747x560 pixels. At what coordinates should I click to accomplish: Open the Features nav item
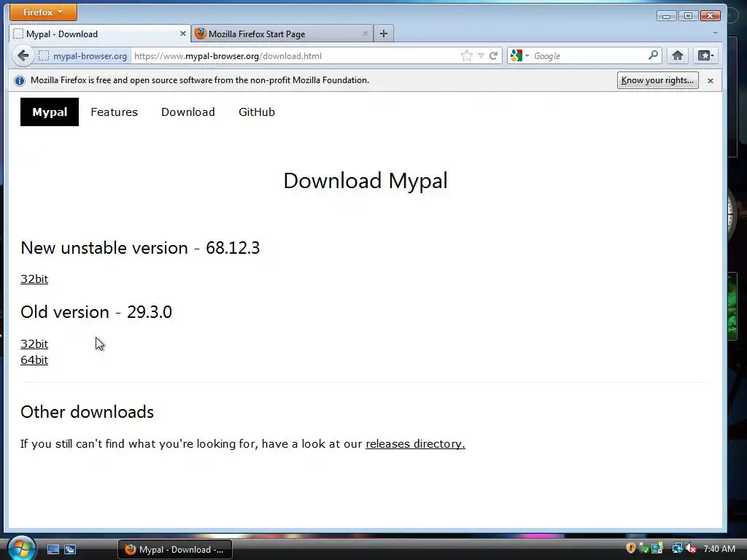click(115, 112)
